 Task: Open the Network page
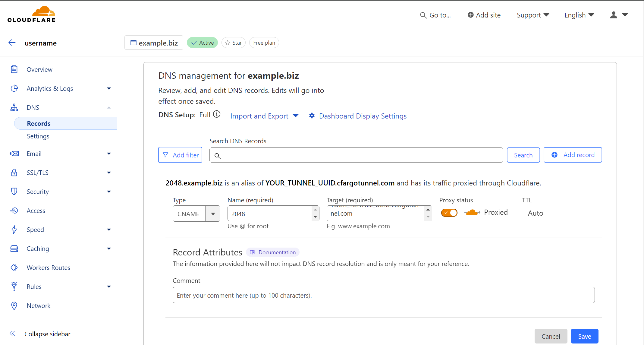pyautogui.click(x=38, y=305)
